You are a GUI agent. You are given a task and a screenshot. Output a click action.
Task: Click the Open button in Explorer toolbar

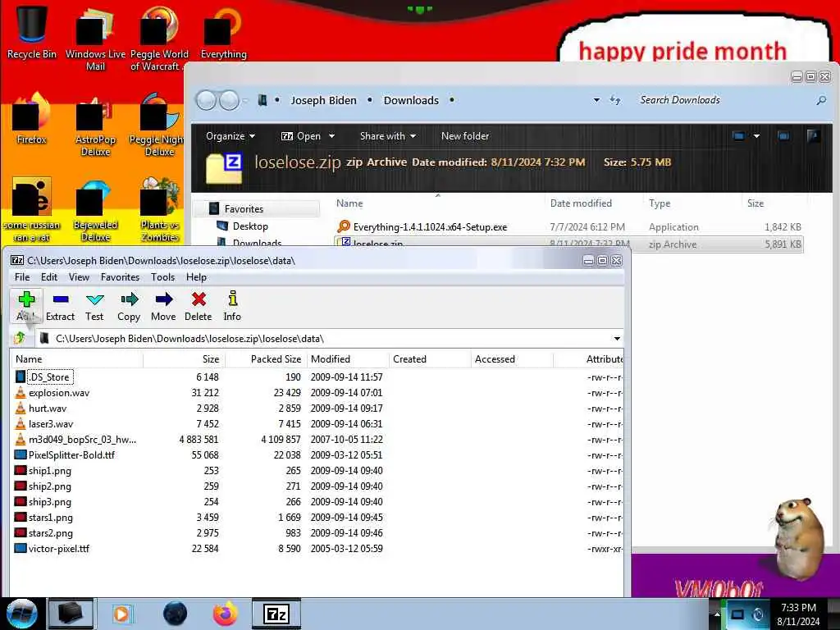[x=302, y=136]
